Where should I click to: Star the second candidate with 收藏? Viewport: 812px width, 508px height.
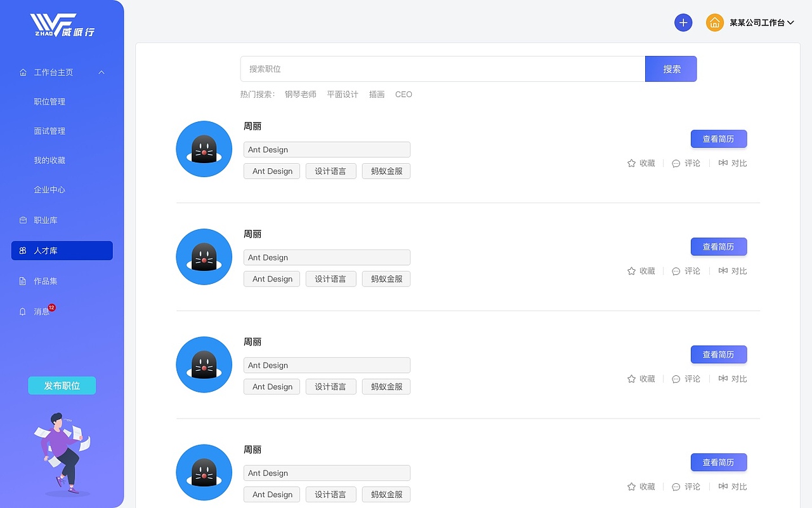pyautogui.click(x=641, y=271)
